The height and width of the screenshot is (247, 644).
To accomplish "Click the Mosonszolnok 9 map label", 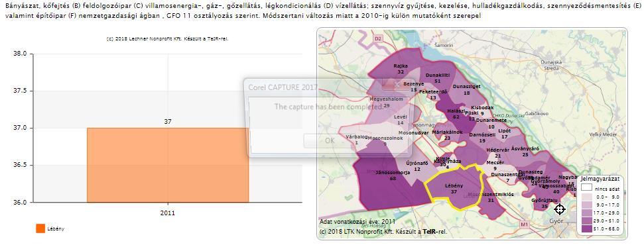I will click(x=385, y=141).
